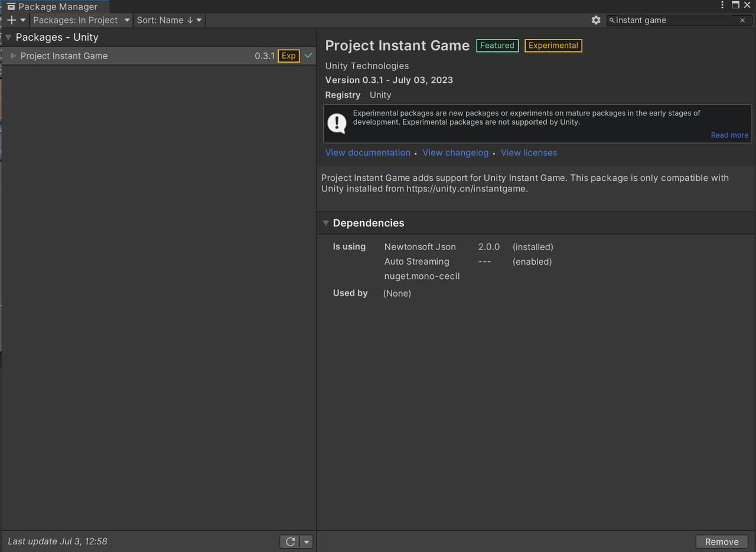
Task: Maximize the Package Manager window
Action: click(x=735, y=5)
